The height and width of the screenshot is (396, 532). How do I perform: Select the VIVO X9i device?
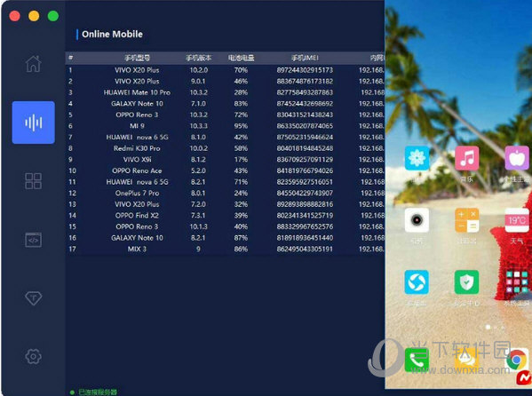pos(225,160)
